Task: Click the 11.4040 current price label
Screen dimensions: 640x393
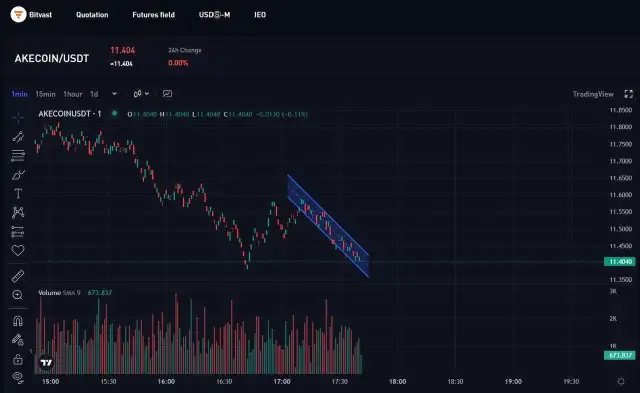Action: 620,262
